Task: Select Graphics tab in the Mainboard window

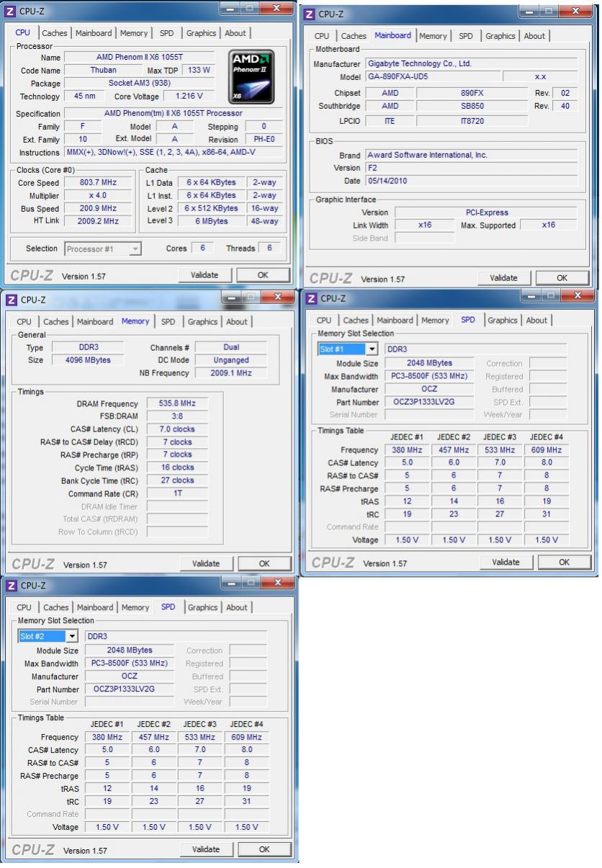Action: click(x=500, y=36)
